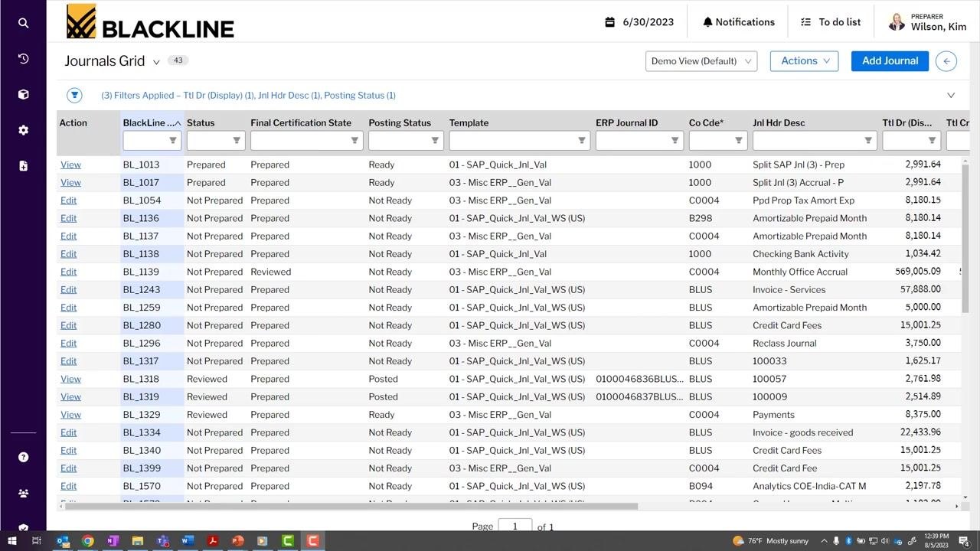Open the ERP Journal ID filter funnel
The image size is (980, 551).
[675, 140]
